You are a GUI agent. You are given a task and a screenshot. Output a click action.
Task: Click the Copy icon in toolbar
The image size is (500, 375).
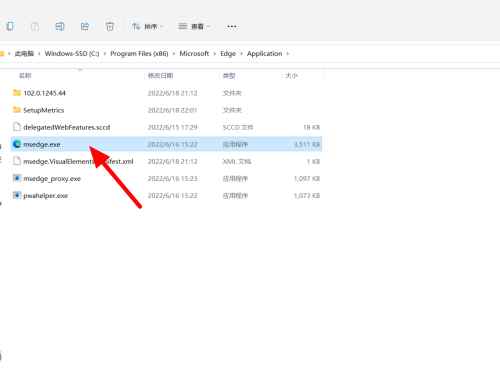(10, 26)
